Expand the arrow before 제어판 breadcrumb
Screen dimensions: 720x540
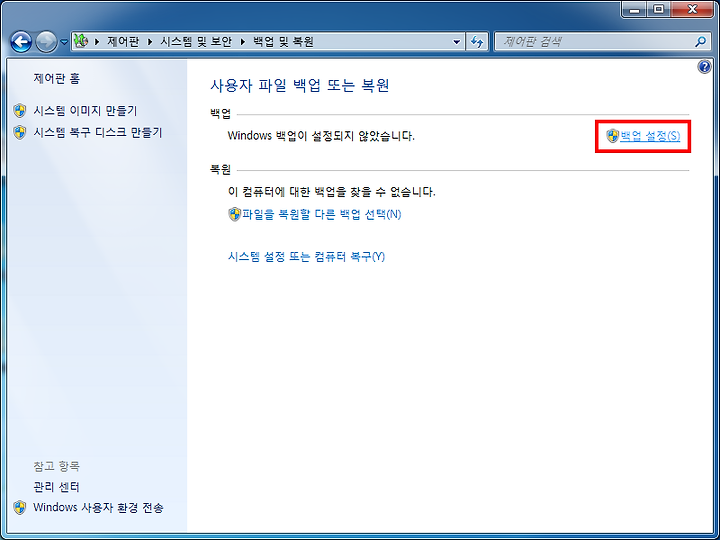tap(97, 42)
